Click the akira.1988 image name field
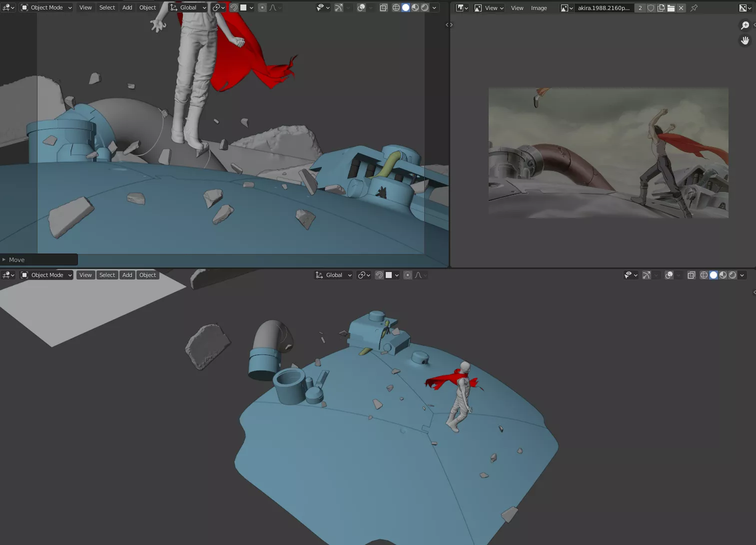756x545 pixels. 604,8
